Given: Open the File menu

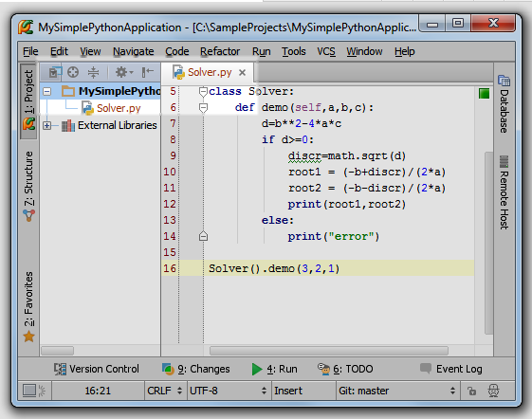Looking at the screenshot, I should tap(30, 51).
